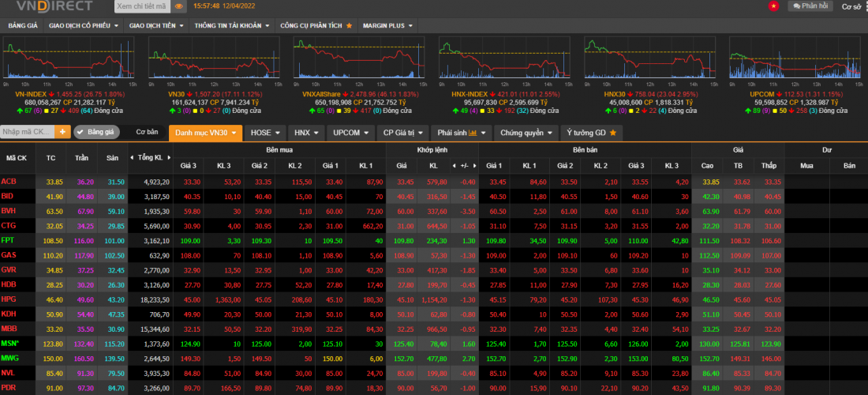Viewport: 868px width, 395px height.
Task: Click the Sàn column header
Action: (x=112, y=158)
